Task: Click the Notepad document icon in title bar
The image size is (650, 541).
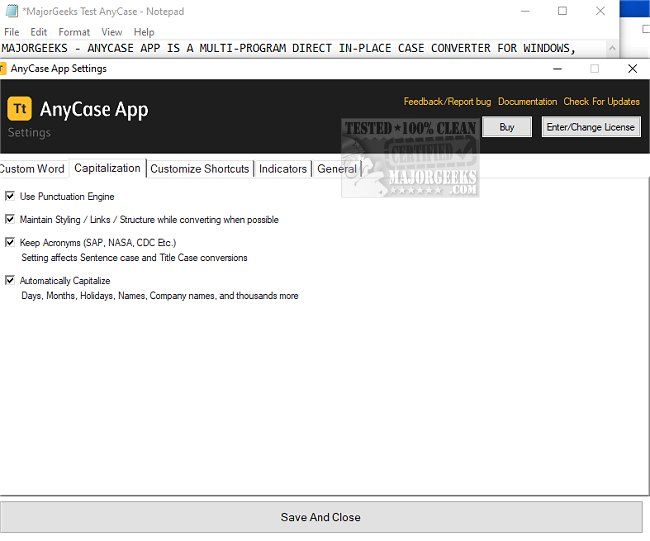Action: click(x=11, y=11)
